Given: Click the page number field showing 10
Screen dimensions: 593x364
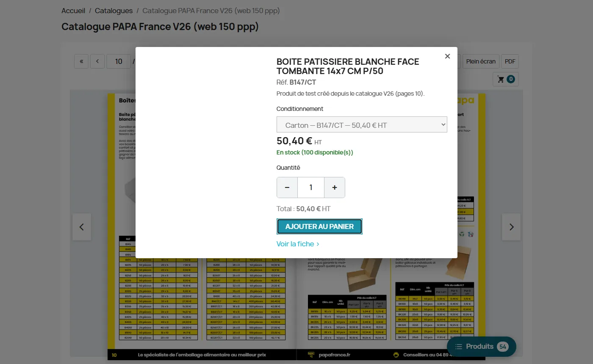Looking at the screenshot, I should [119, 61].
